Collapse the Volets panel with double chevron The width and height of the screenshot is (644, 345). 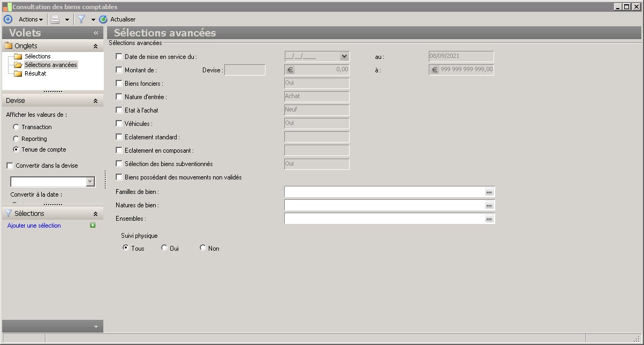(x=96, y=33)
